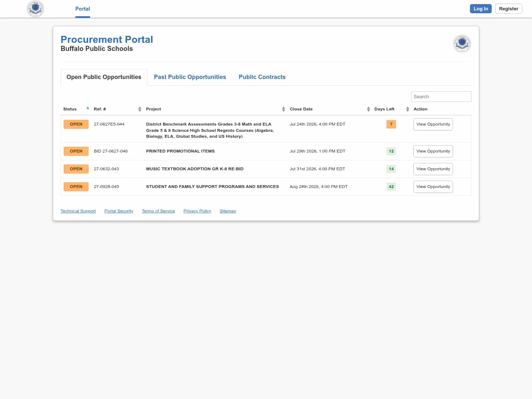
Task: Click PRINTED PROMOTIONAL ITEMS project title
Action: tap(180, 151)
